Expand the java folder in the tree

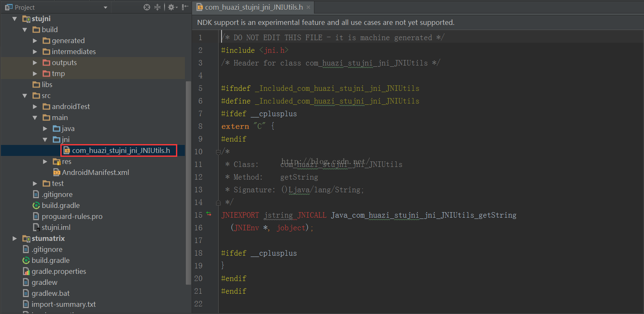click(x=45, y=128)
